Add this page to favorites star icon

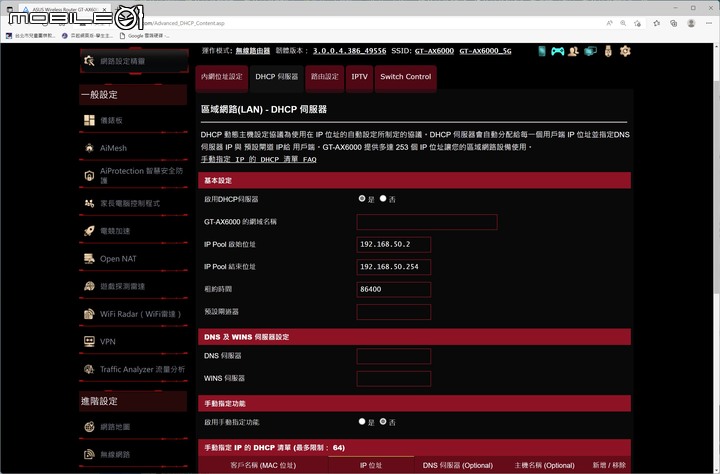637,23
